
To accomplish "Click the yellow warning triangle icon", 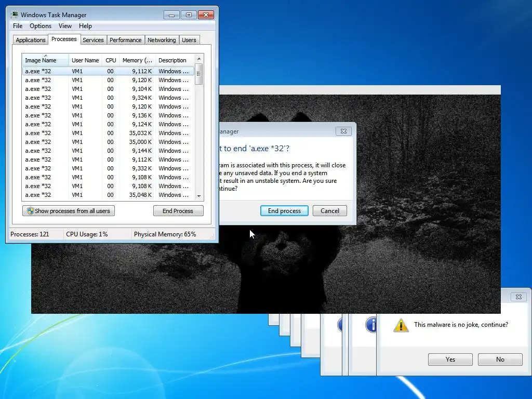I will [x=401, y=325].
